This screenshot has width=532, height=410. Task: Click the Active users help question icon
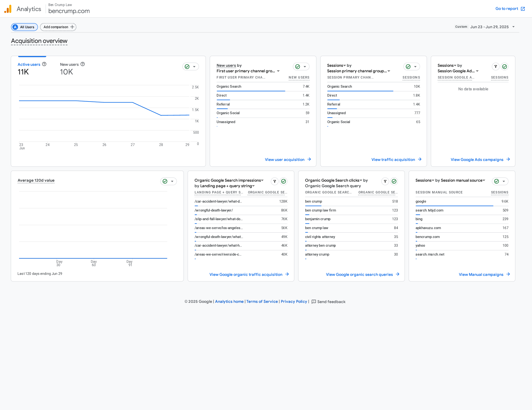pos(44,64)
